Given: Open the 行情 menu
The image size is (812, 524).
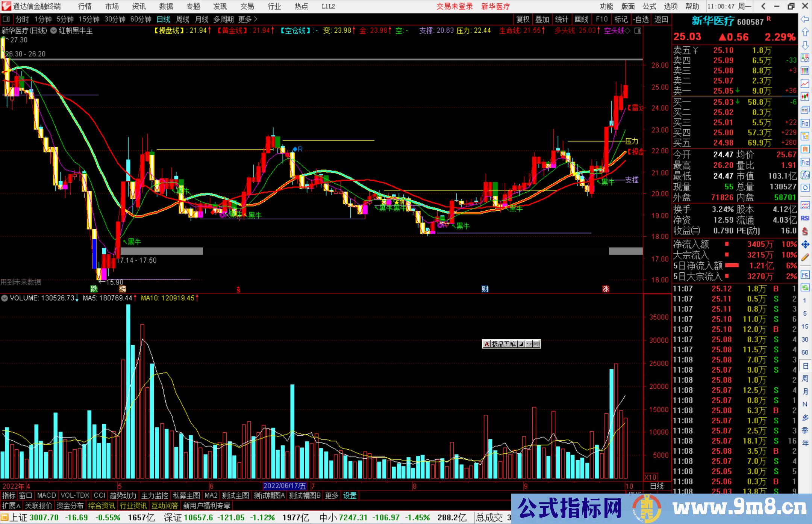Looking at the screenshot, I should pos(85,6).
